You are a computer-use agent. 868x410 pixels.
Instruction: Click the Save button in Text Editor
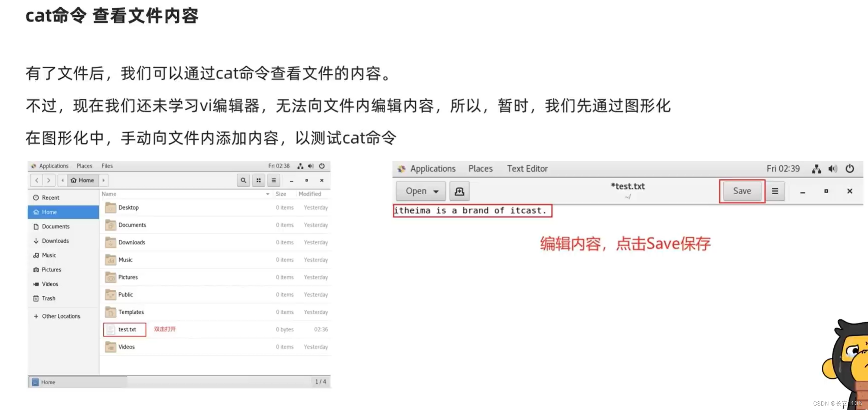tap(741, 191)
